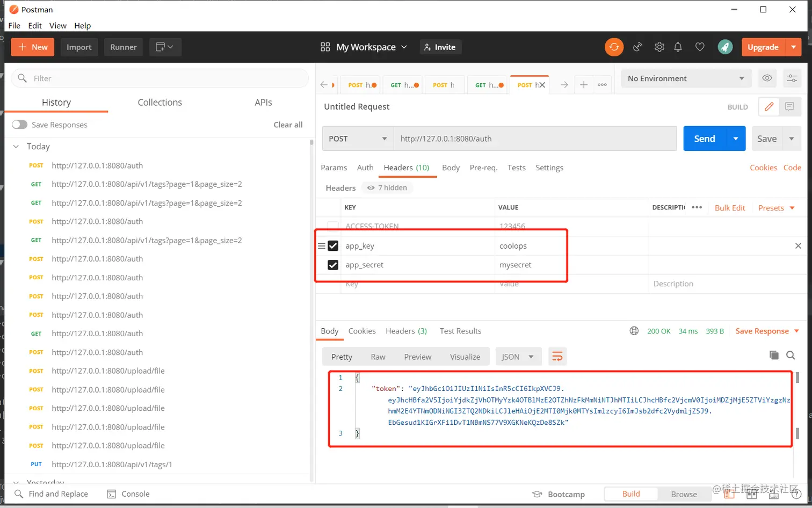Screen dimensions: 812x508
Task: Show the 7 hidden headers
Action: (x=387, y=187)
